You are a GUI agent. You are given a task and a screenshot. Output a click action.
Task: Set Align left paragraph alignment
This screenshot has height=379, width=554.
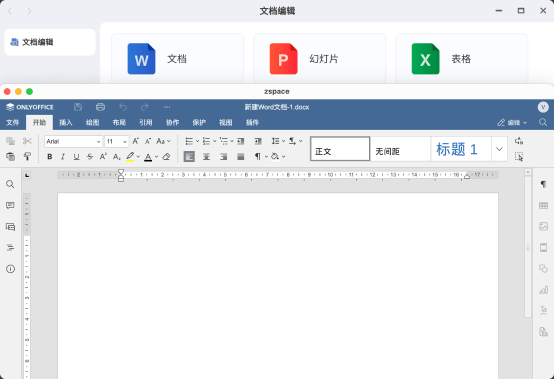(x=189, y=156)
